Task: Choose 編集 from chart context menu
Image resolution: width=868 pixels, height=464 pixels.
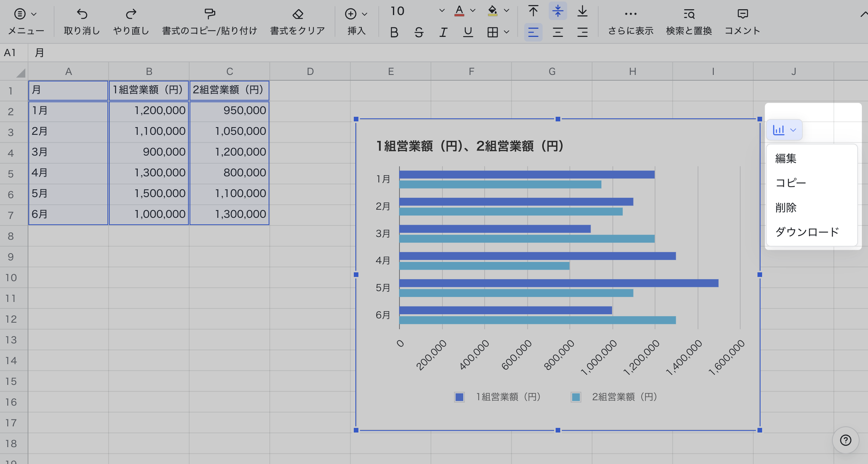Action: pyautogui.click(x=785, y=158)
